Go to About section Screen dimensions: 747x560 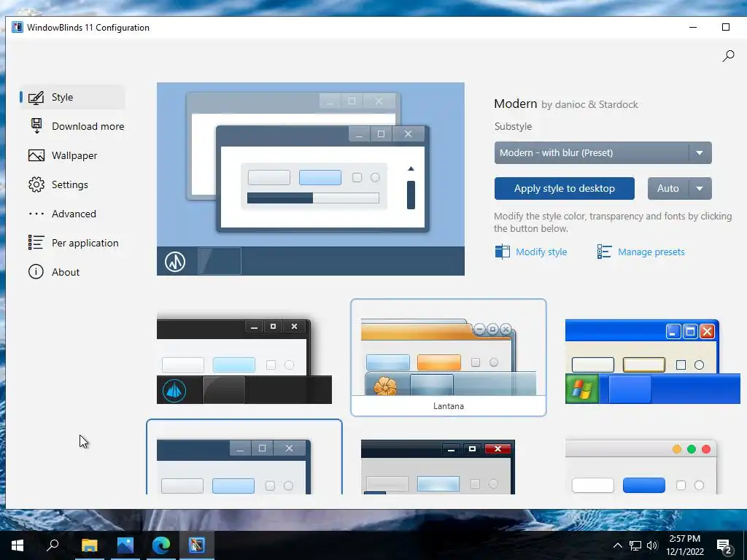coord(72,272)
